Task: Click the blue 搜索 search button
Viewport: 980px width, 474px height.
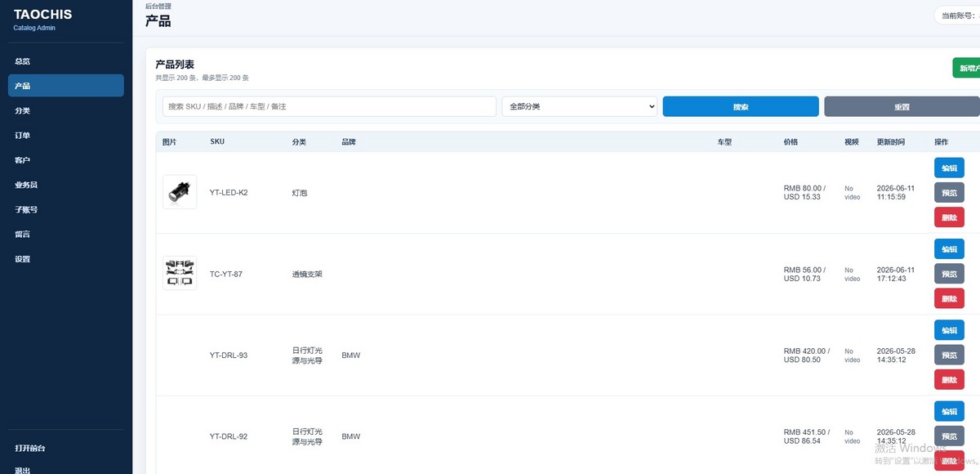Action: (x=741, y=107)
